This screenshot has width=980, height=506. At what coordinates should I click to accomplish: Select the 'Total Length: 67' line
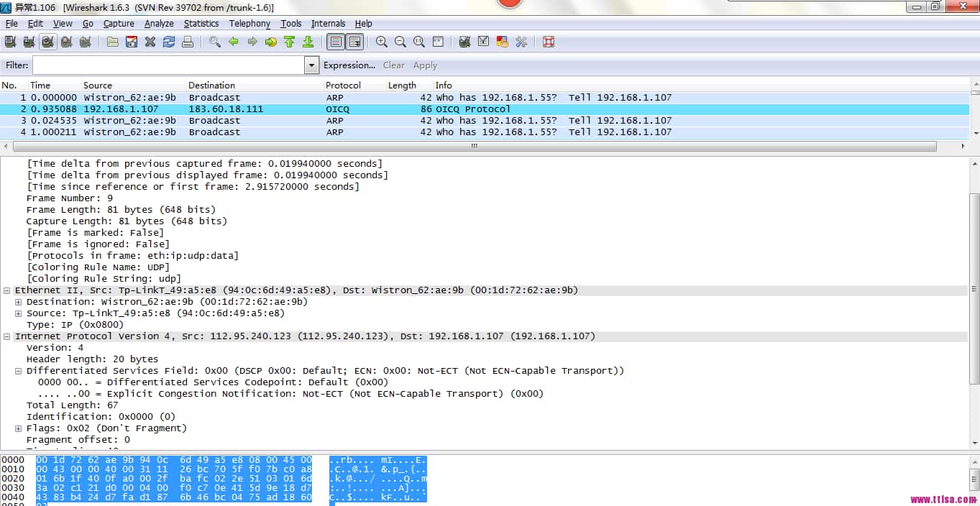click(72, 405)
